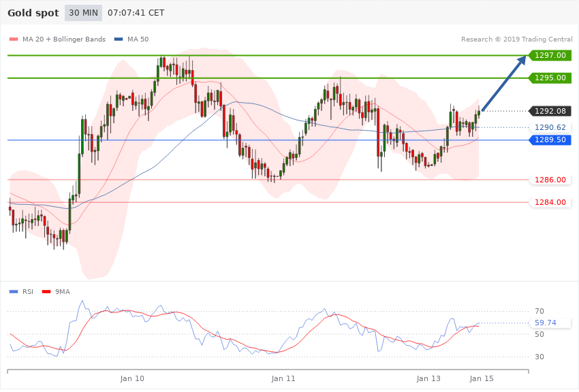Image resolution: width=579 pixels, height=392 pixels.
Task: Click the MA 20 + Bollinger Bands label
Action: point(64,39)
